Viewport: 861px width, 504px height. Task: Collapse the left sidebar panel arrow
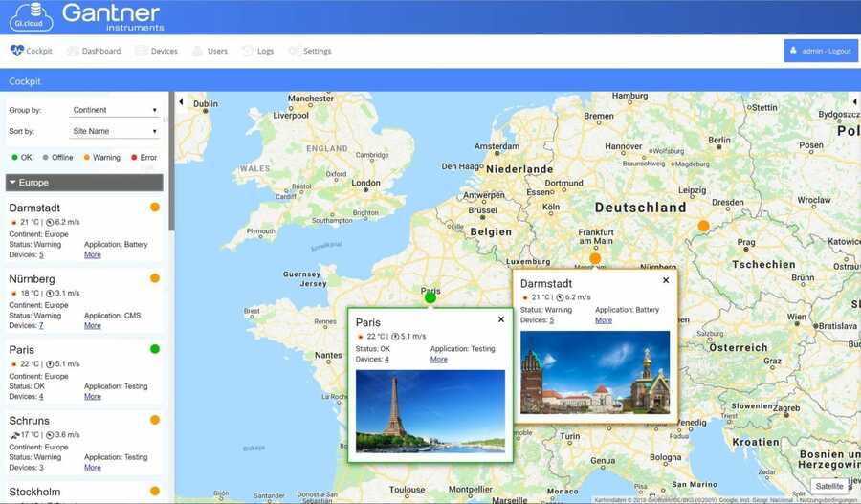181,101
